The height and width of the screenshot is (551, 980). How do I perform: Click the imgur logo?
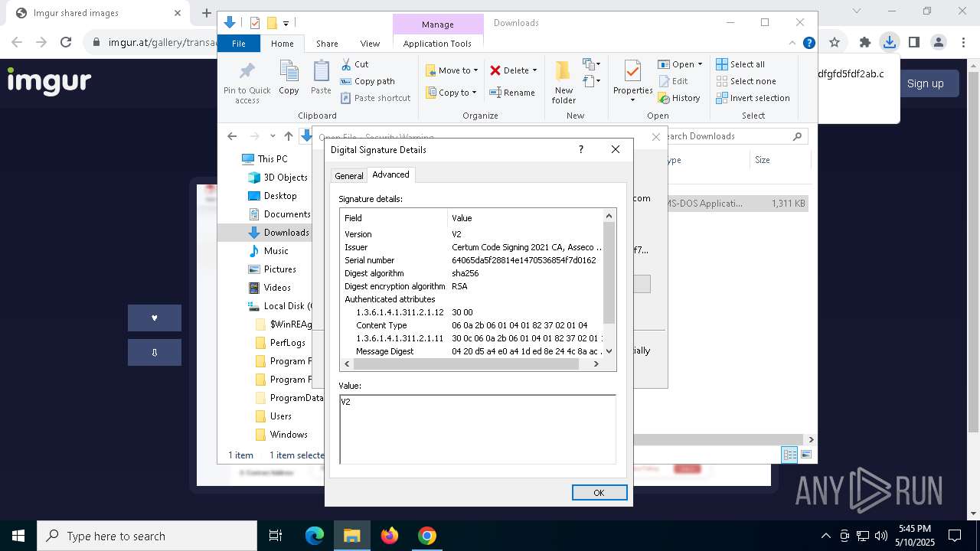[49, 80]
